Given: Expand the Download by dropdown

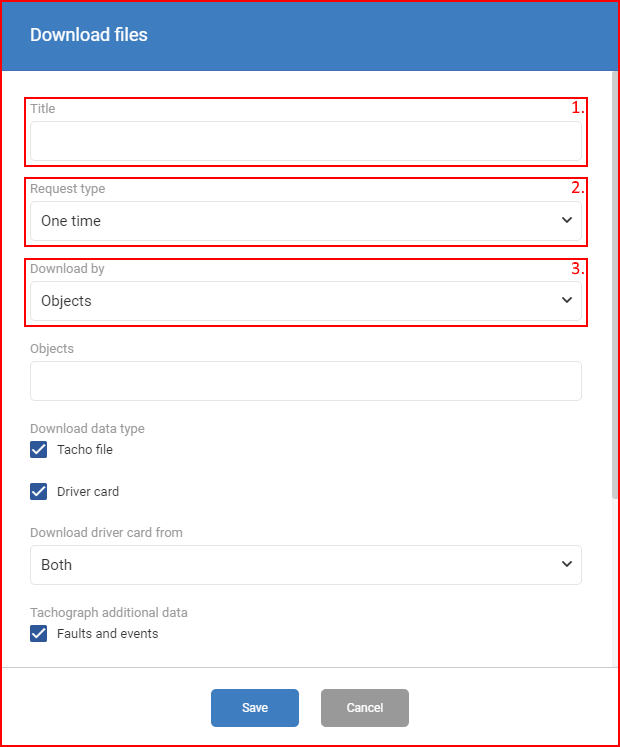Looking at the screenshot, I should (x=305, y=301).
